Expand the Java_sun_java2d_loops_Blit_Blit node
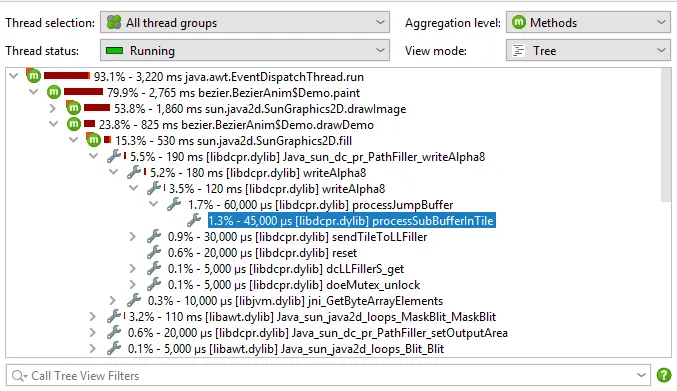The image size is (677, 391). point(93,348)
